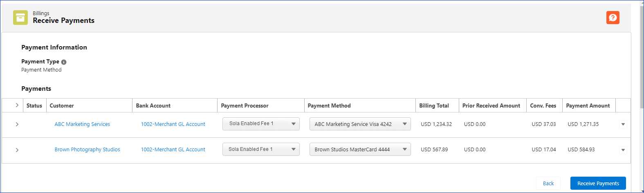Click the Customer column header
Image resolution: width=644 pixels, height=193 pixels.
tap(62, 105)
